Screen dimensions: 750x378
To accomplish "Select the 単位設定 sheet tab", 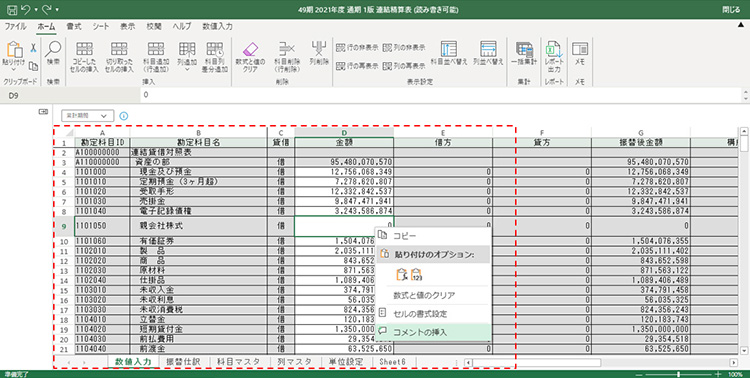I will pyautogui.click(x=346, y=362).
